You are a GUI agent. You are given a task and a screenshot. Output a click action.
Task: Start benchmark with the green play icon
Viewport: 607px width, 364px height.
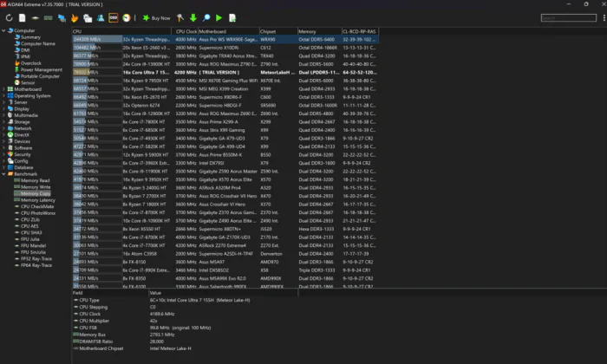coord(219,18)
